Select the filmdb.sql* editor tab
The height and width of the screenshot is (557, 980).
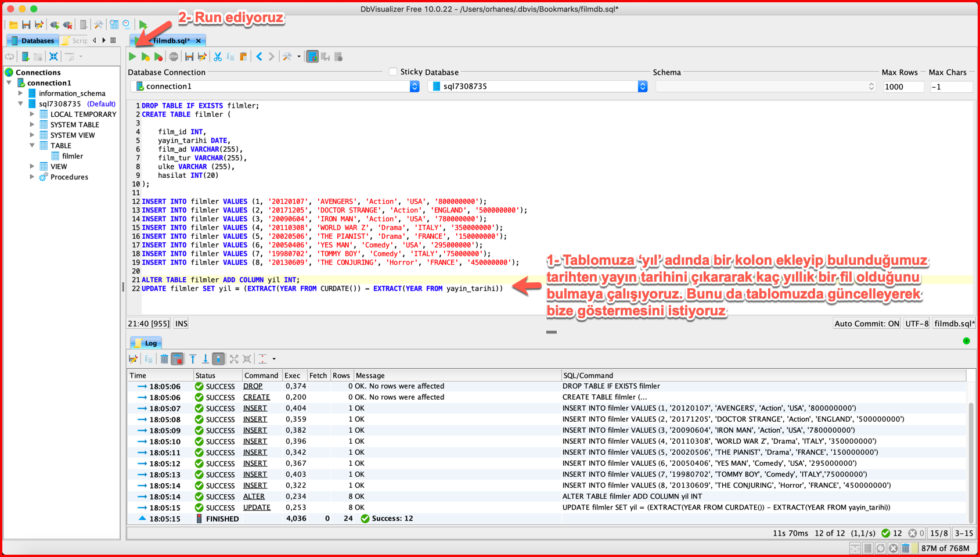click(168, 41)
